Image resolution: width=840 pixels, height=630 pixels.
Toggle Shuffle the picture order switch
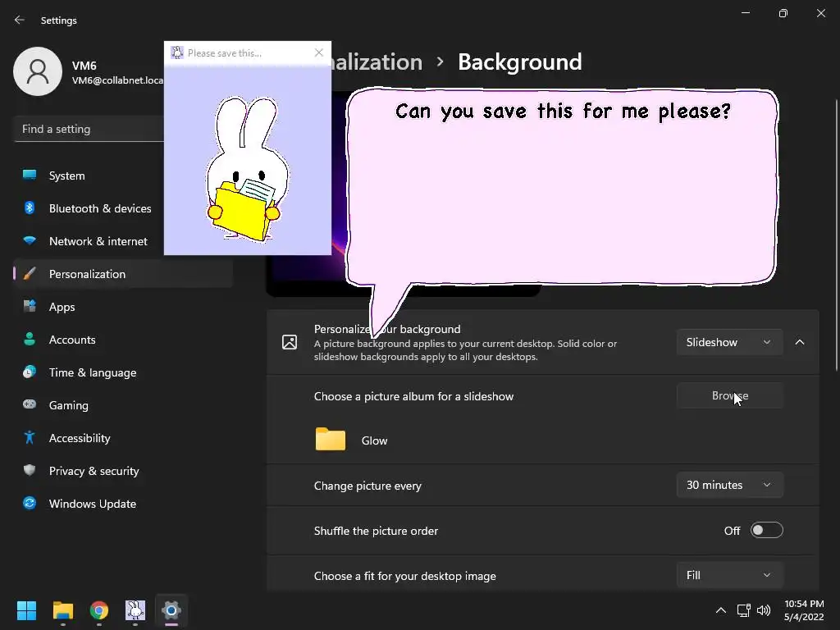tap(767, 531)
